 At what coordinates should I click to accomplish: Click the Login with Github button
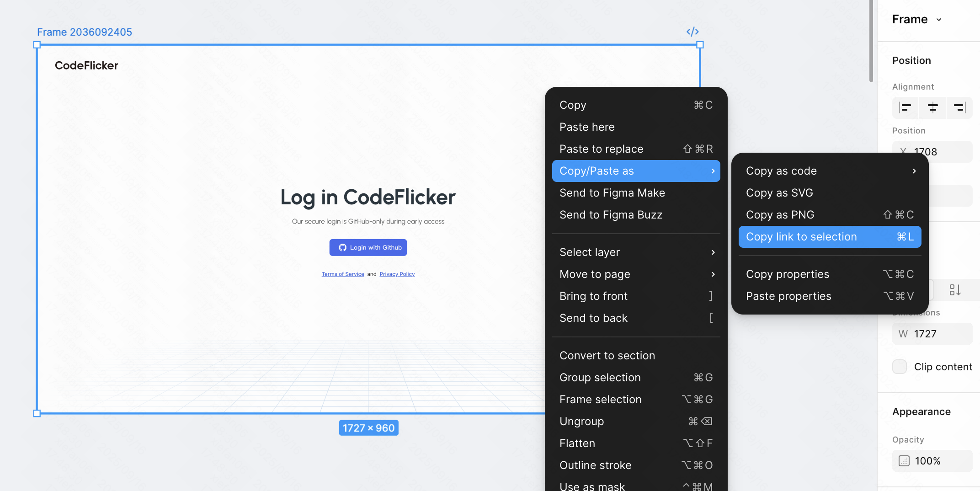(368, 247)
